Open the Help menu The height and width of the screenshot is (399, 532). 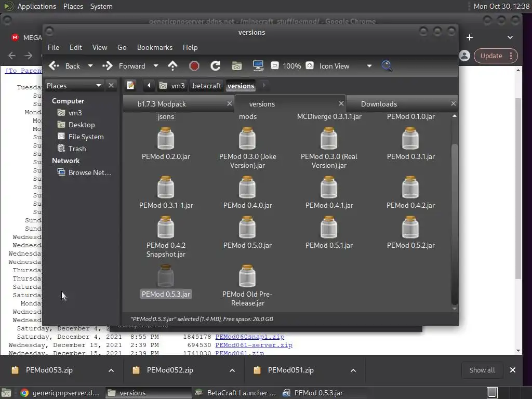[x=190, y=47]
